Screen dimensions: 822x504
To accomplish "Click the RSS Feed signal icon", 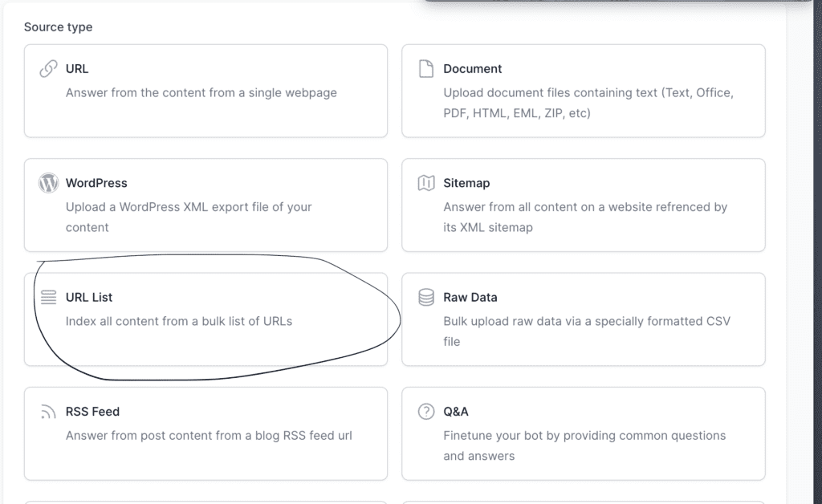I will [x=48, y=413].
